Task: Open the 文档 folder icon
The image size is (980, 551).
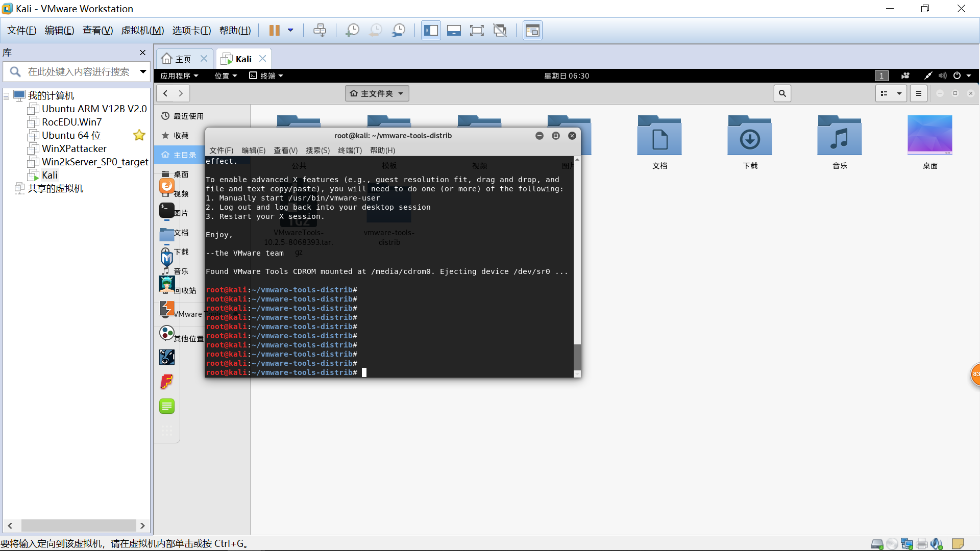Action: pyautogui.click(x=659, y=136)
